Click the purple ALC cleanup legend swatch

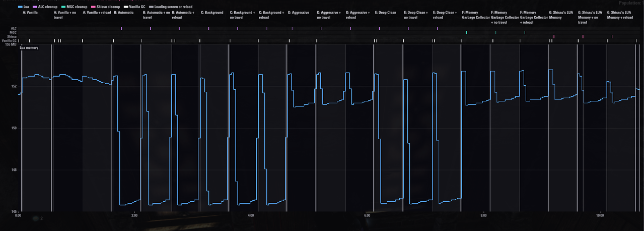pyautogui.click(x=35, y=7)
